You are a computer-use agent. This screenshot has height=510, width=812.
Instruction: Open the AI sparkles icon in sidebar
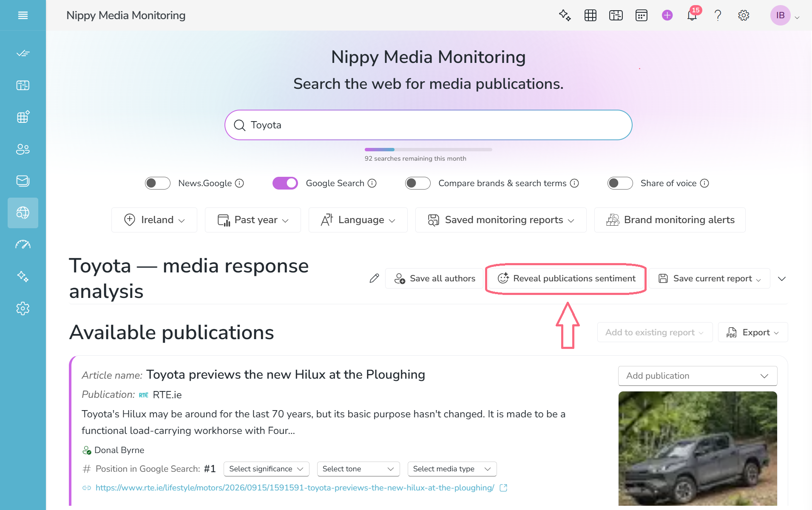(23, 277)
